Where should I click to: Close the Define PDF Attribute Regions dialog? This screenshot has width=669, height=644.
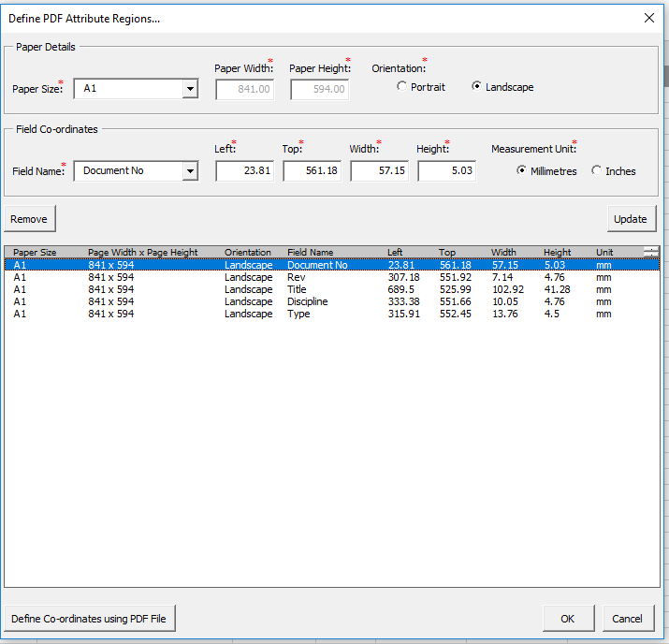pyautogui.click(x=648, y=18)
